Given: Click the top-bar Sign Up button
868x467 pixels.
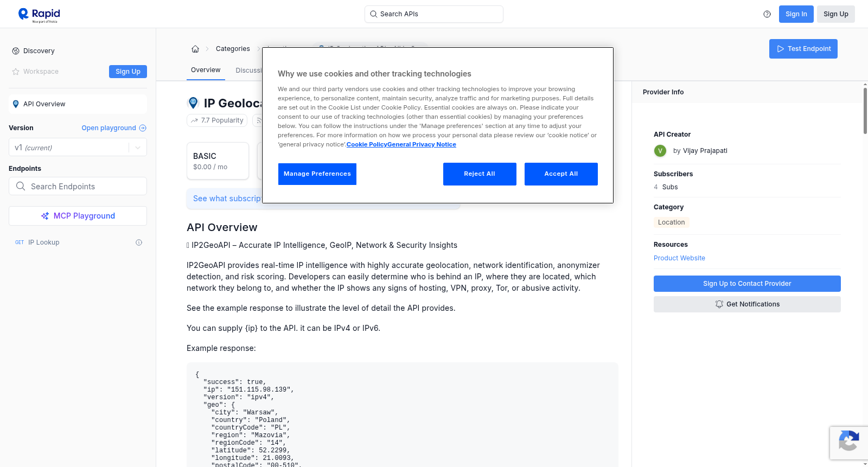Looking at the screenshot, I should [x=836, y=14].
